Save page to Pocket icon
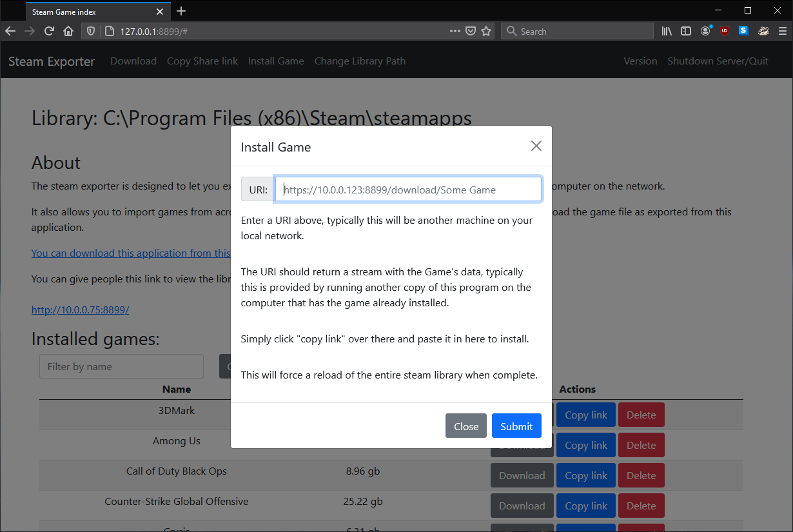 click(x=471, y=31)
